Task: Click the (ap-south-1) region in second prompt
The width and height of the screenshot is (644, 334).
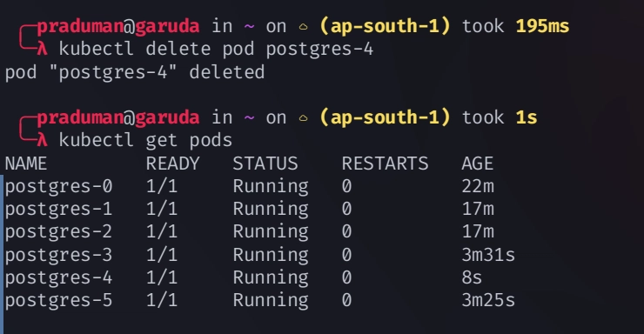Action: tap(385, 118)
